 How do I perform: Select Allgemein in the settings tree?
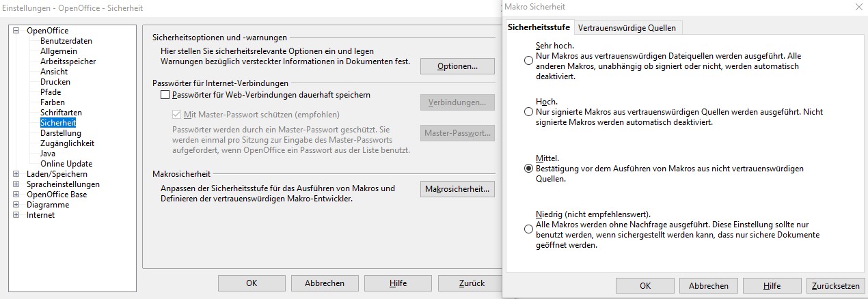click(59, 51)
